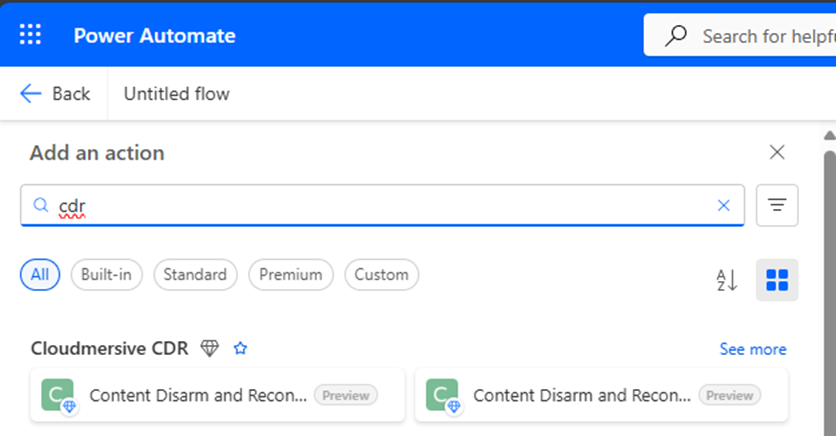Screen dimensions: 836x436
Task: Choose the first Content Disarm and Reconstruction action
Action: [x=198, y=395]
